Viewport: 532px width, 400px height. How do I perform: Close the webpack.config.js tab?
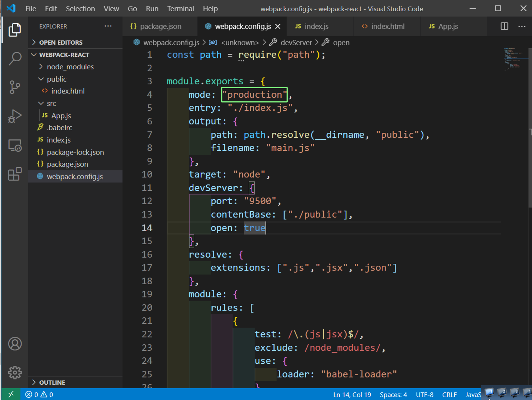tap(278, 26)
